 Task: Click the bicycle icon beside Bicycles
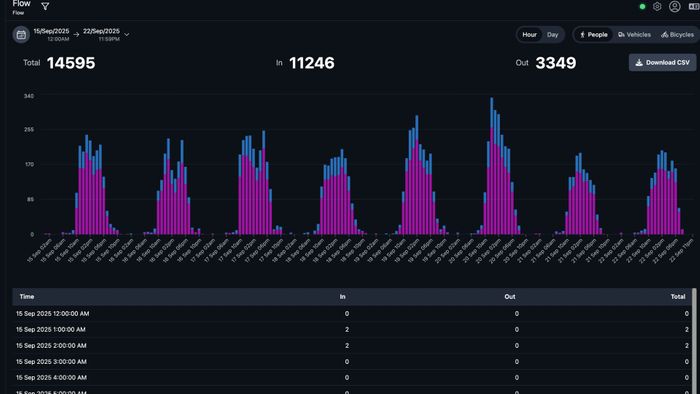tap(664, 35)
